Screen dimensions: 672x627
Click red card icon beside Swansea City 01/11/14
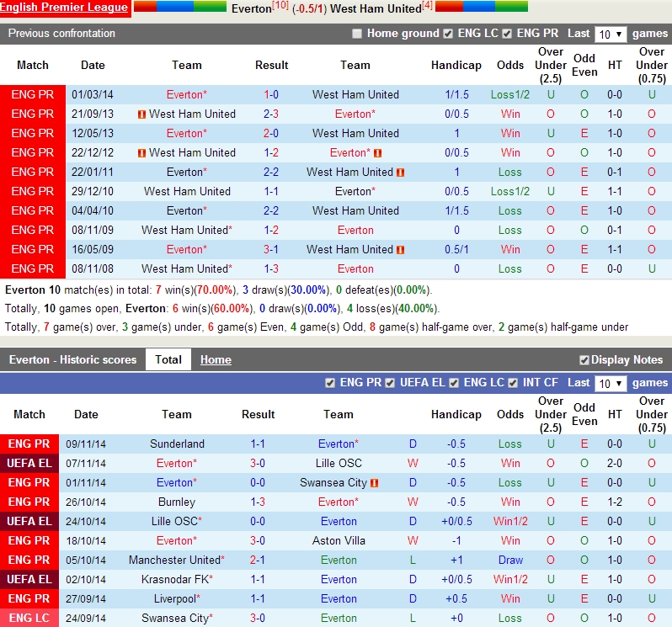[374, 483]
